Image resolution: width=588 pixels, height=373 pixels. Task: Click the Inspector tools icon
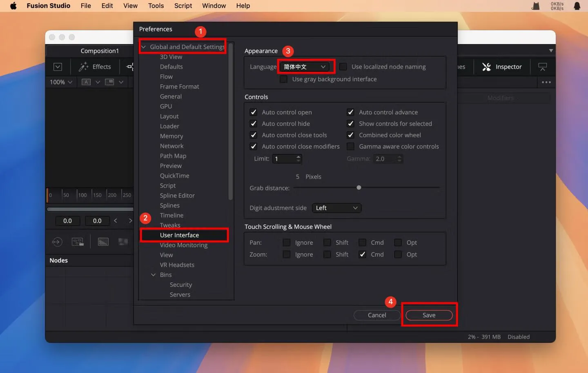486,67
